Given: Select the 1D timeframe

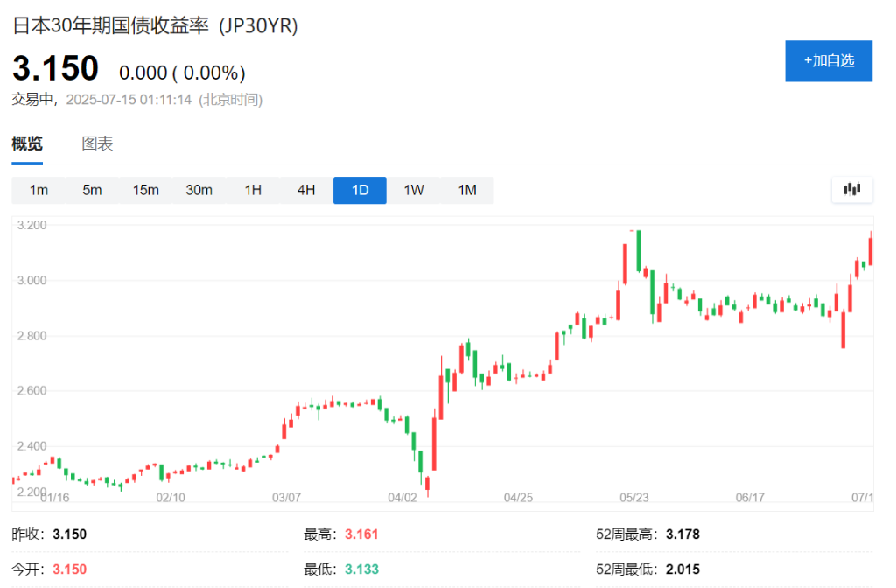Looking at the screenshot, I should coord(359,189).
